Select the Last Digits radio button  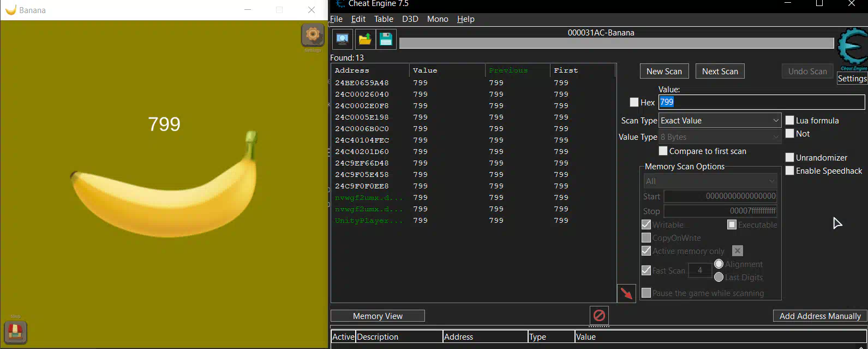click(x=719, y=277)
